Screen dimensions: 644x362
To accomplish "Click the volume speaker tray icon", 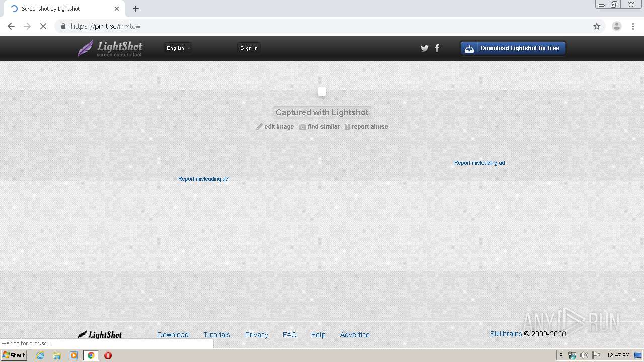I will [584, 355].
